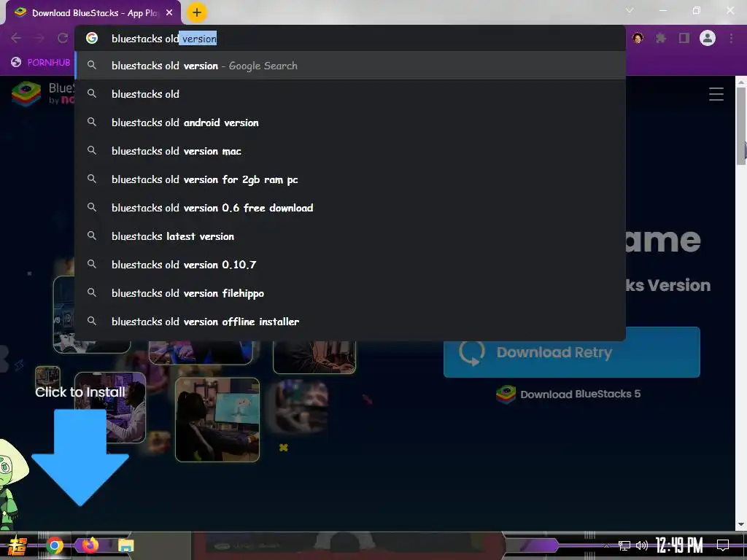
Task: Open the Chrome profile avatar
Action: pos(708,38)
